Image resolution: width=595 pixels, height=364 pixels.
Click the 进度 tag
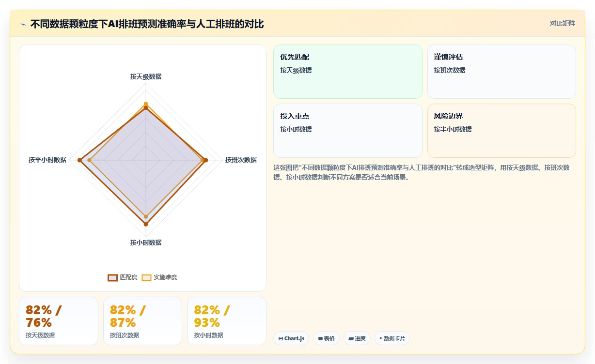[357, 338]
